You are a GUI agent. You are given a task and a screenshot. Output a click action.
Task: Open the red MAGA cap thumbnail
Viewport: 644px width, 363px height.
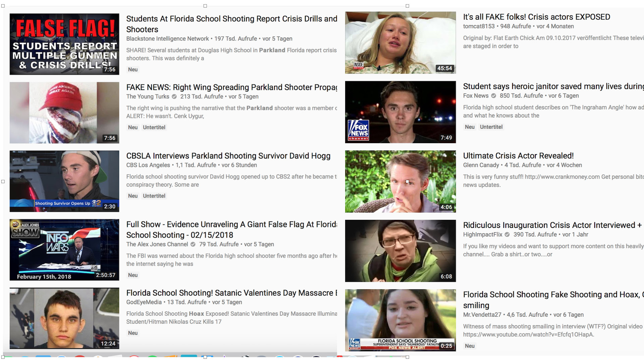pos(64,113)
